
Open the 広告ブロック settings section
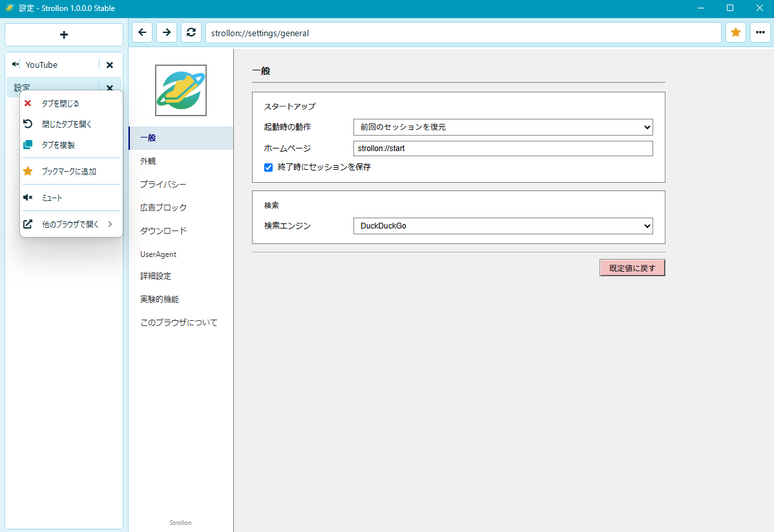pos(181,208)
